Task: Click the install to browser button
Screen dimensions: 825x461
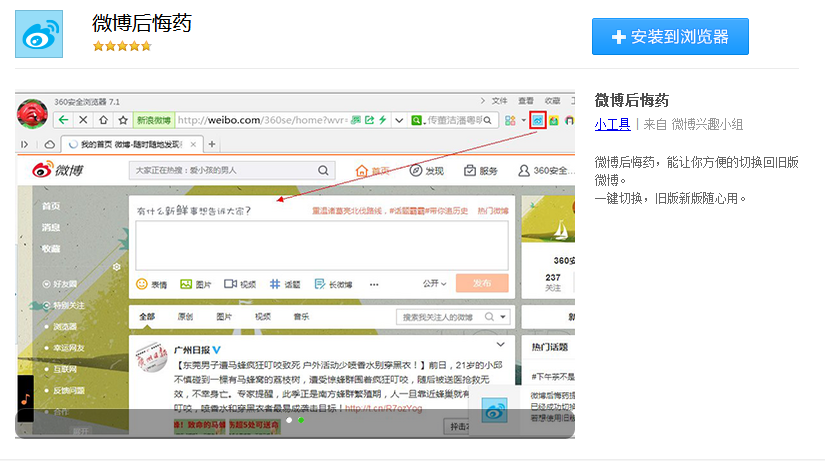Action: 670,36
